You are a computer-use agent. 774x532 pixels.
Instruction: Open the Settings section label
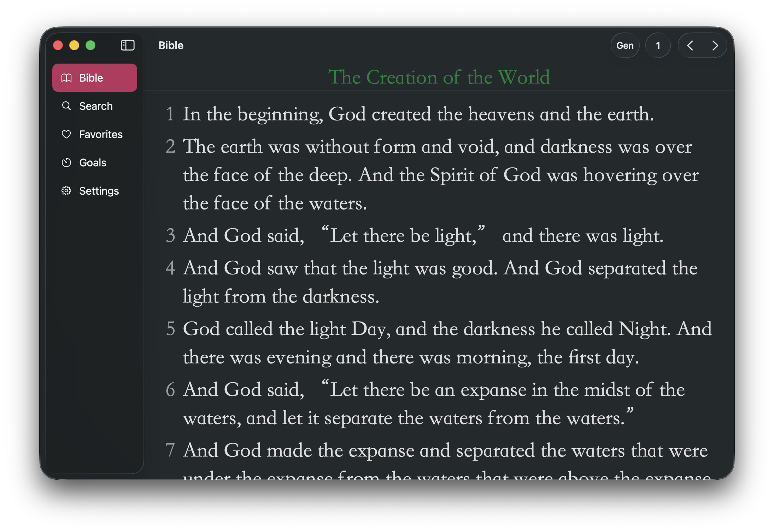tap(99, 191)
